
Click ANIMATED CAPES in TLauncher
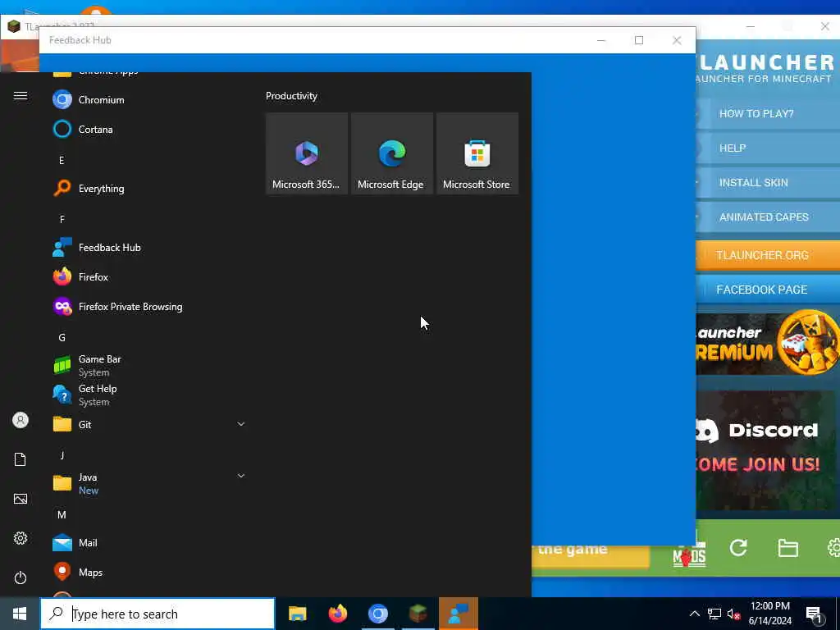tap(767, 217)
